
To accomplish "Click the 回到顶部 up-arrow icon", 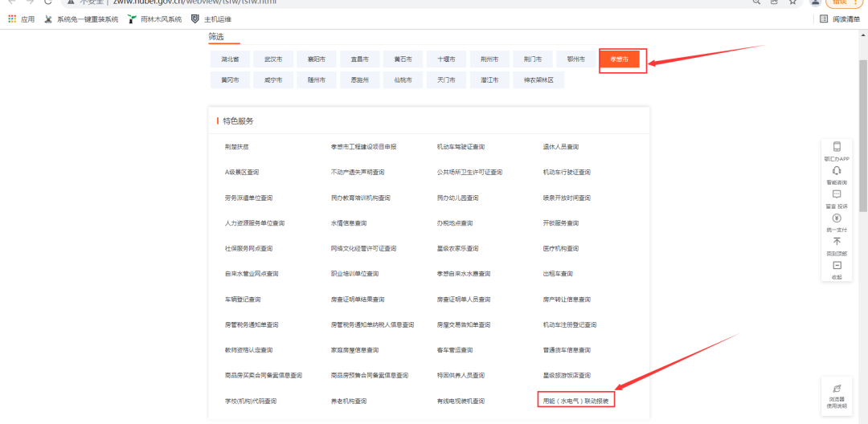I will coord(837,242).
